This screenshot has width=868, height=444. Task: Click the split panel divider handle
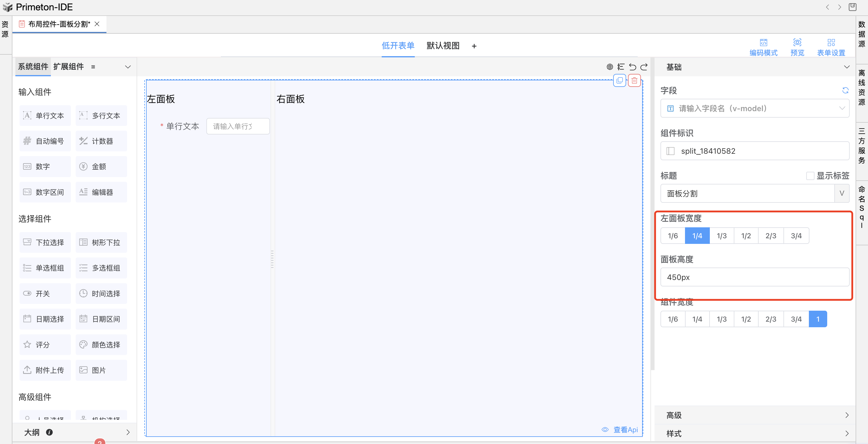point(272,259)
